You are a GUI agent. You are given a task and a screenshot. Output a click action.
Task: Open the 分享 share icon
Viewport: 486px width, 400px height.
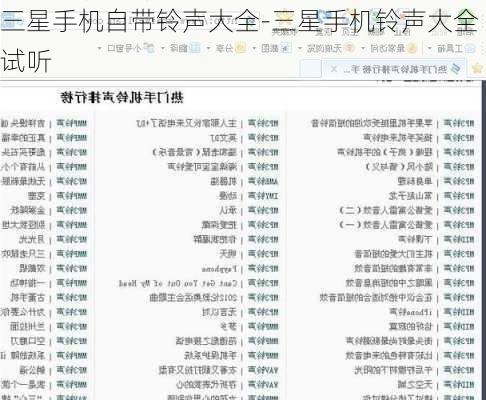(x=240, y=49)
